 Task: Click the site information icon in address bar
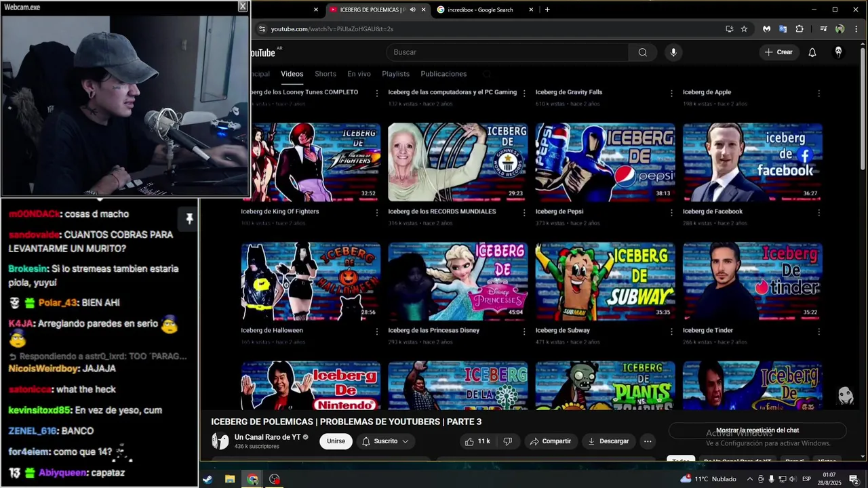tap(262, 29)
